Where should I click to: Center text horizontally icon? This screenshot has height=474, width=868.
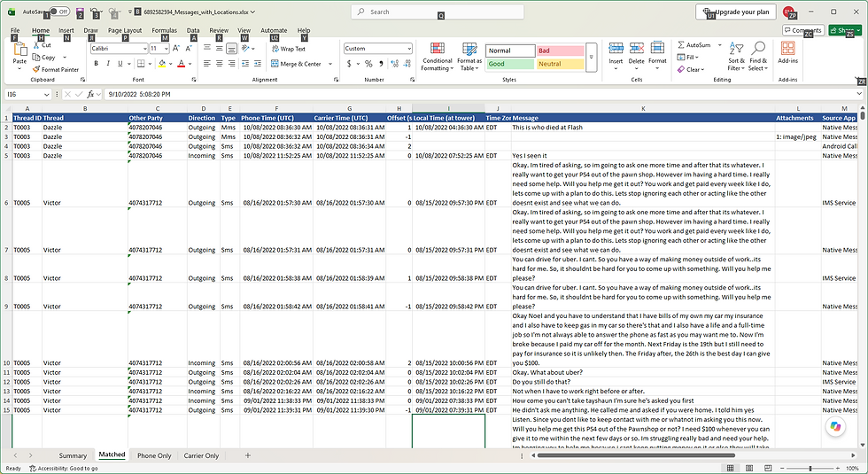click(220, 64)
